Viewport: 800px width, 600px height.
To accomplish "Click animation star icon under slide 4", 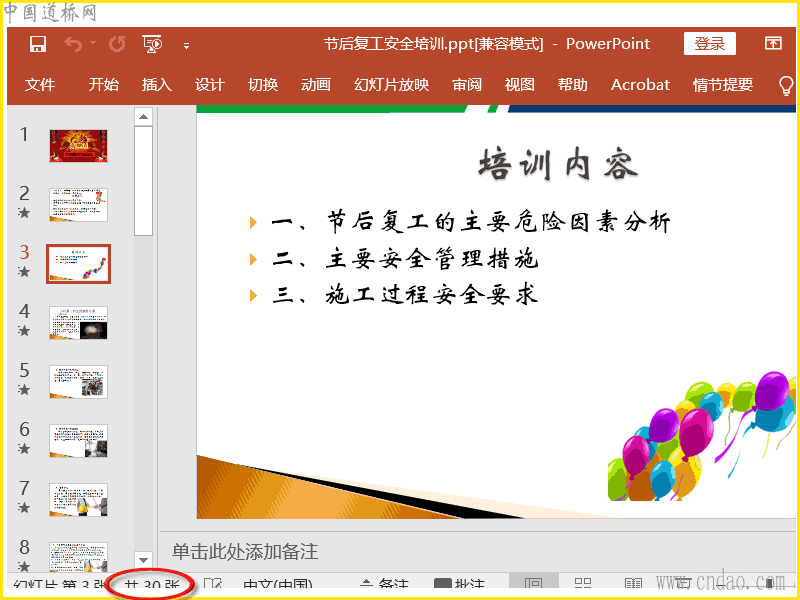I will (x=24, y=331).
